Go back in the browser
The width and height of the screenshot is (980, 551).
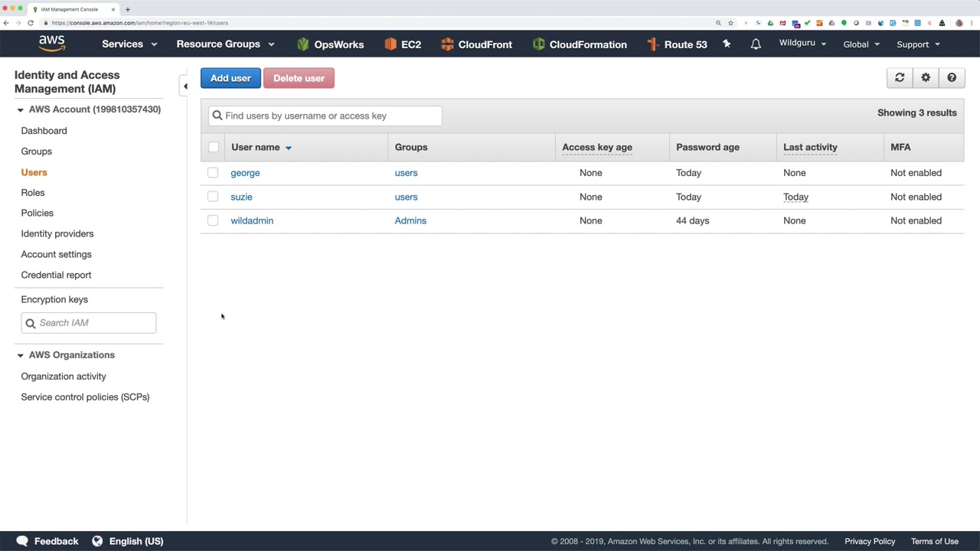(x=6, y=23)
